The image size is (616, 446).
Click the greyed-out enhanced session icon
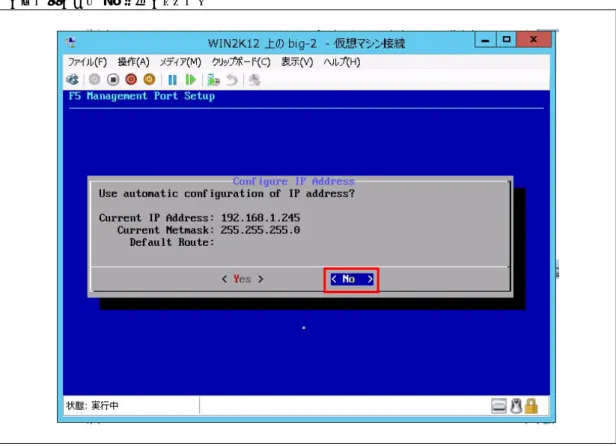(255, 80)
